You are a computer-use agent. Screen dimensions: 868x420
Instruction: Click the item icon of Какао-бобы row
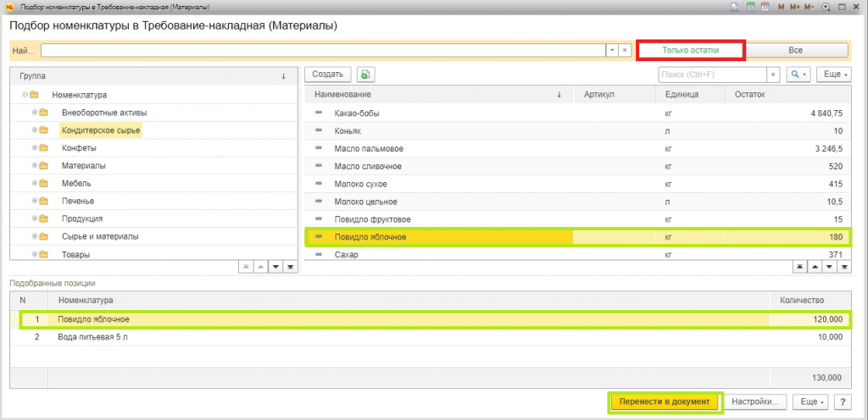click(x=319, y=113)
